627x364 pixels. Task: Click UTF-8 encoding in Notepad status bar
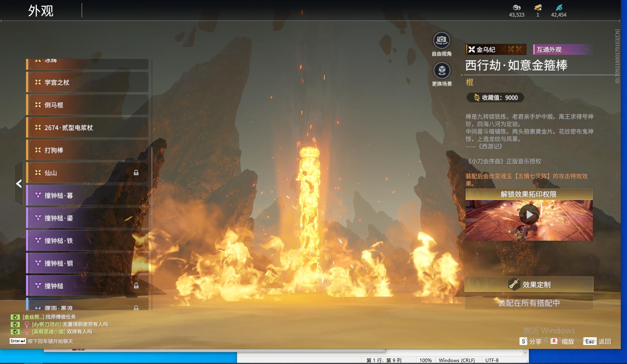pos(492,361)
